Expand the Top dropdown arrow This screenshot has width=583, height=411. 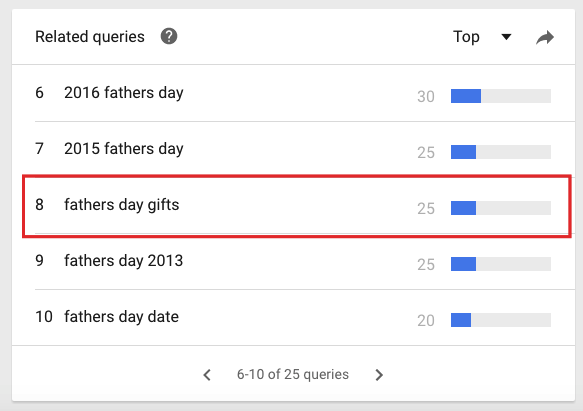[506, 37]
